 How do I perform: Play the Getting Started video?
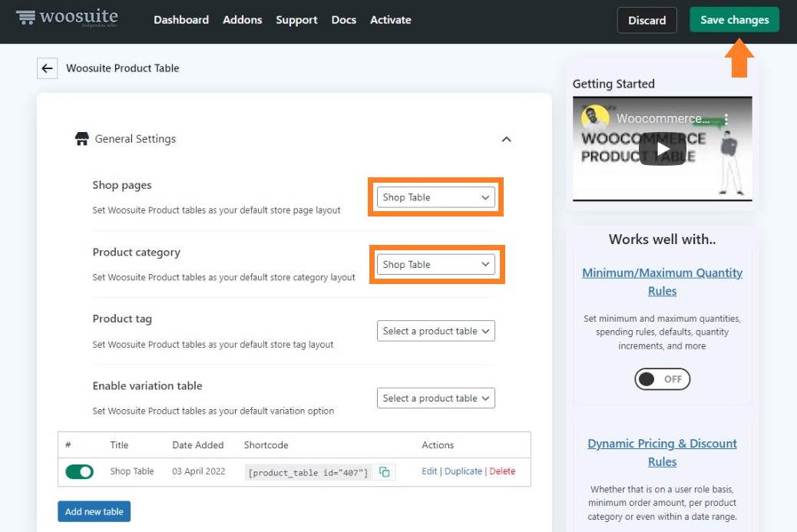pyautogui.click(x=663, y=149)
